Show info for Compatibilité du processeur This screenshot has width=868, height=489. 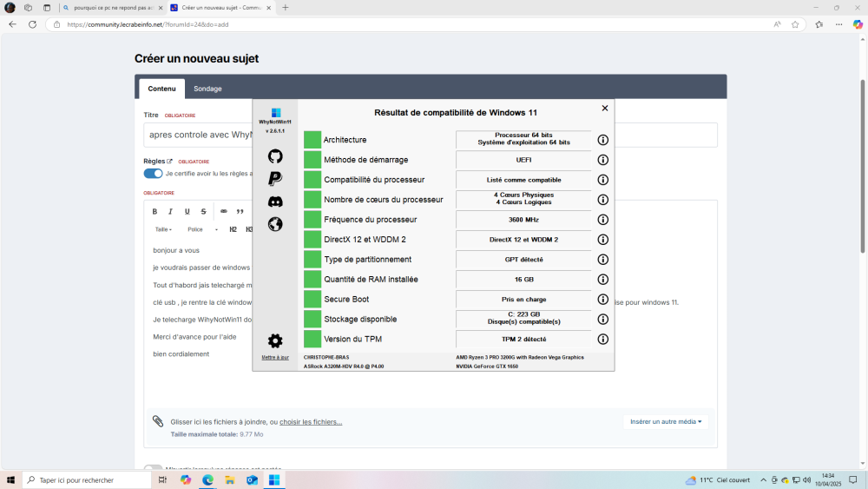coord(603,180)
